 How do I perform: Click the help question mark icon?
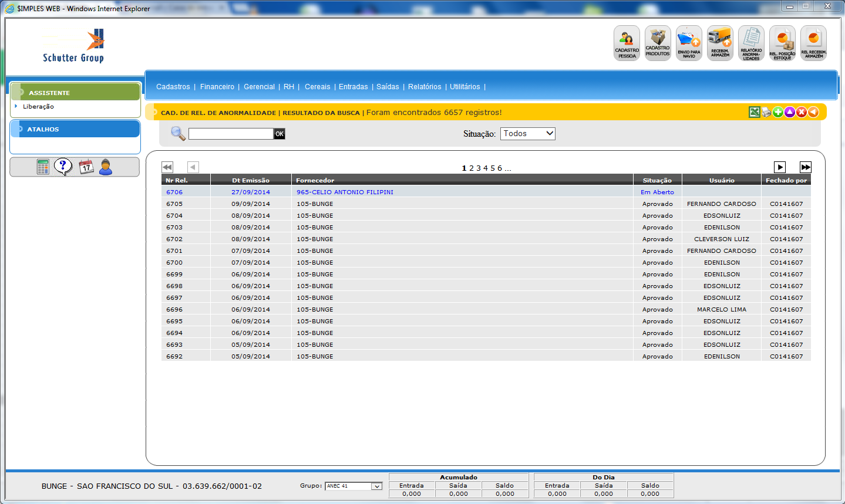(63, 167)
